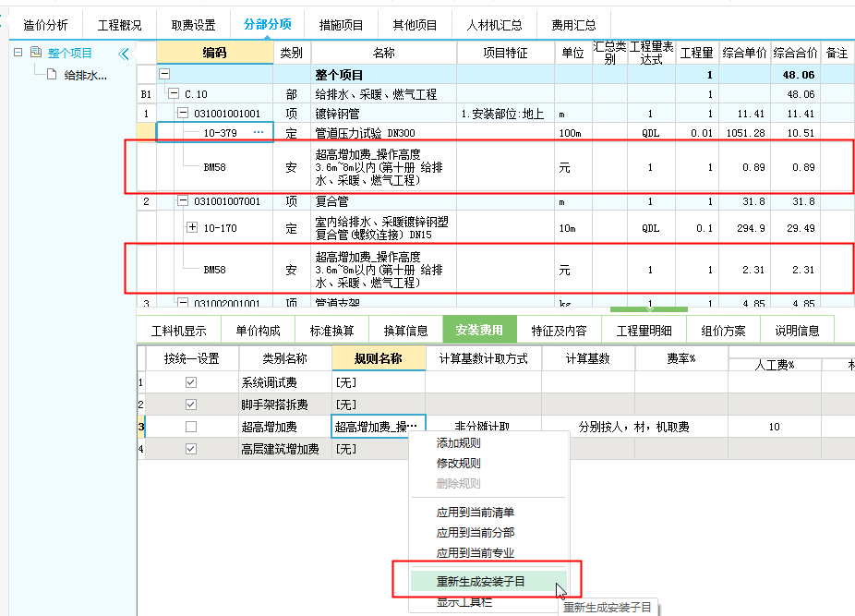The width and height of the screenshot is (855, 616).
Task: Uncheck the 高层建筑增加费 checkbox
Action: tap(191, 450)
